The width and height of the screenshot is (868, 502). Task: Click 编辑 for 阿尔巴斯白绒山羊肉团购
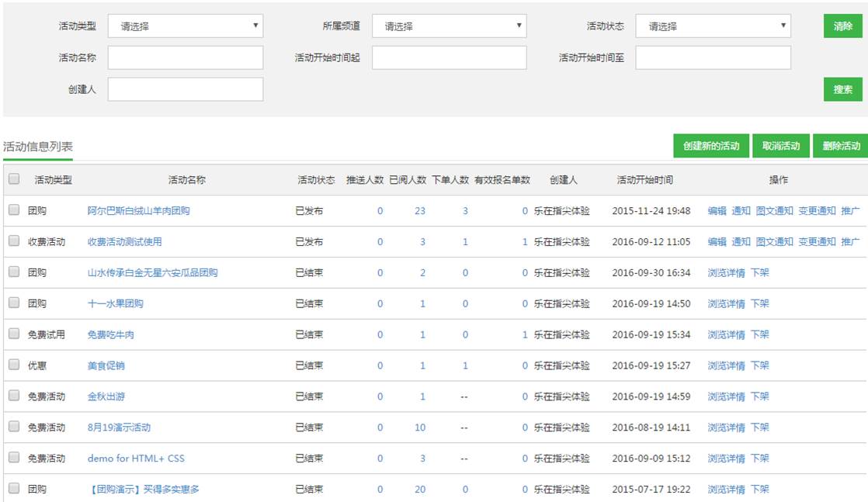coord(717,210)
